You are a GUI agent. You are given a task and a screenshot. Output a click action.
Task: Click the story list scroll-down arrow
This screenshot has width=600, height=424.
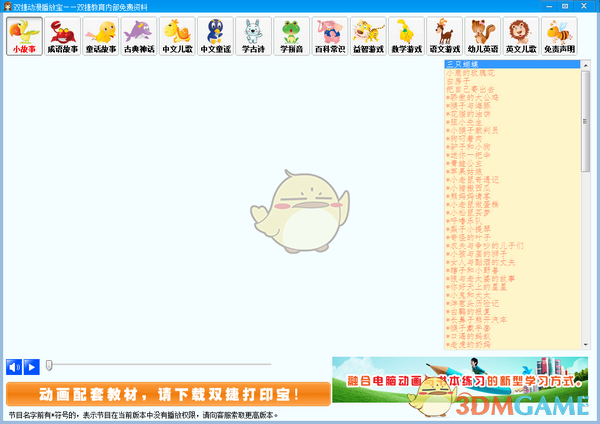(585, 345)
